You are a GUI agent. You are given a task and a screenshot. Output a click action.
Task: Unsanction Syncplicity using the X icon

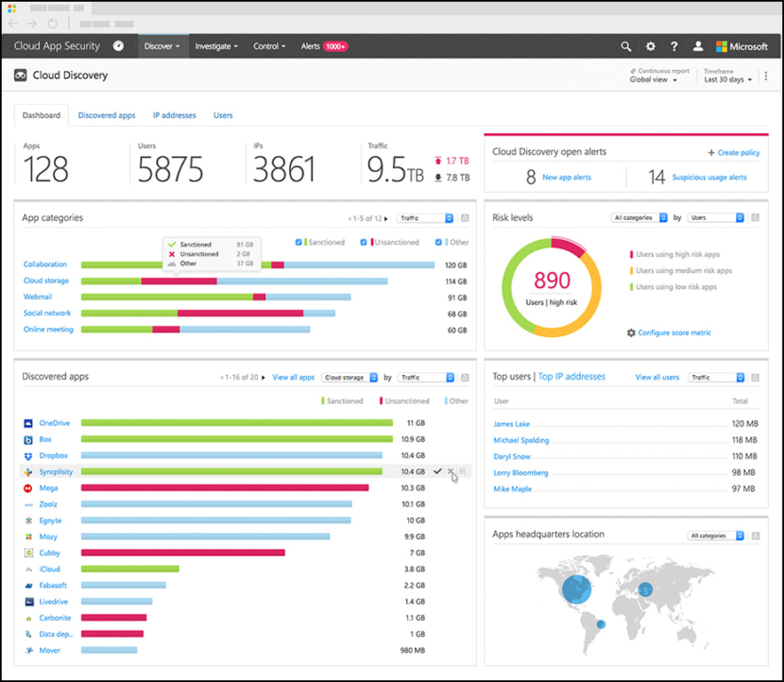pyautogui.click(x=452, y=471)
